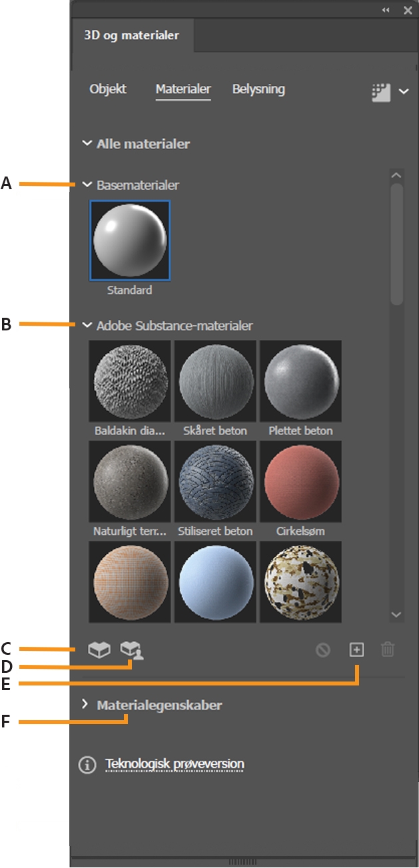Viewport: 419px width, 868px height.
Task: Open Substance 3D assets cube icon
Action: tap(99, 650)
